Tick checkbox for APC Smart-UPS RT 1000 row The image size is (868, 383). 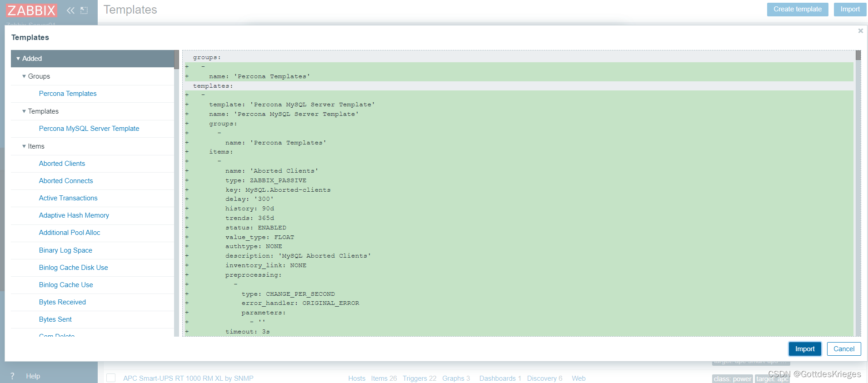click(111, 378)
